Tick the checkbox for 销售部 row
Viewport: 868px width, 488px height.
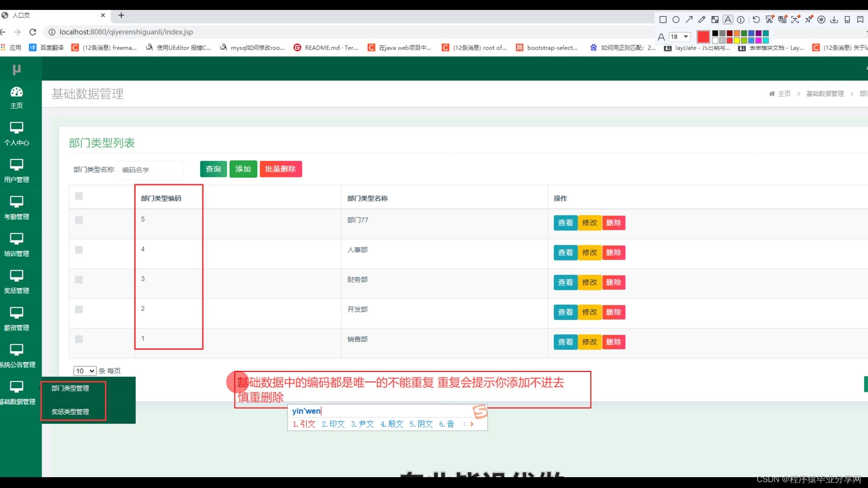(79, 339)
